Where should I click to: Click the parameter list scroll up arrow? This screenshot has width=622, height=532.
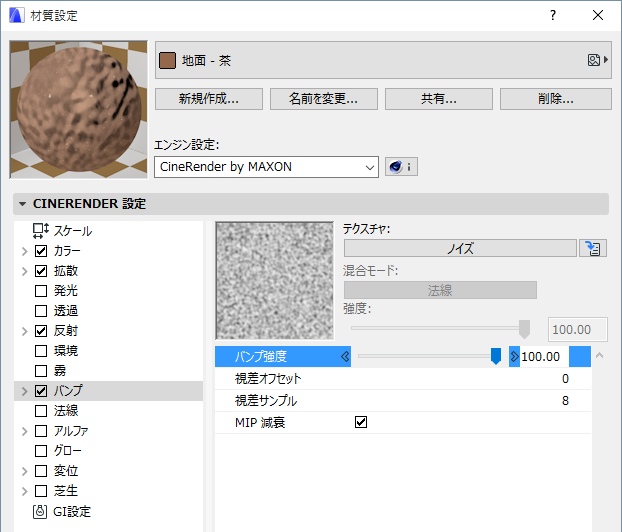click(600, 356)
